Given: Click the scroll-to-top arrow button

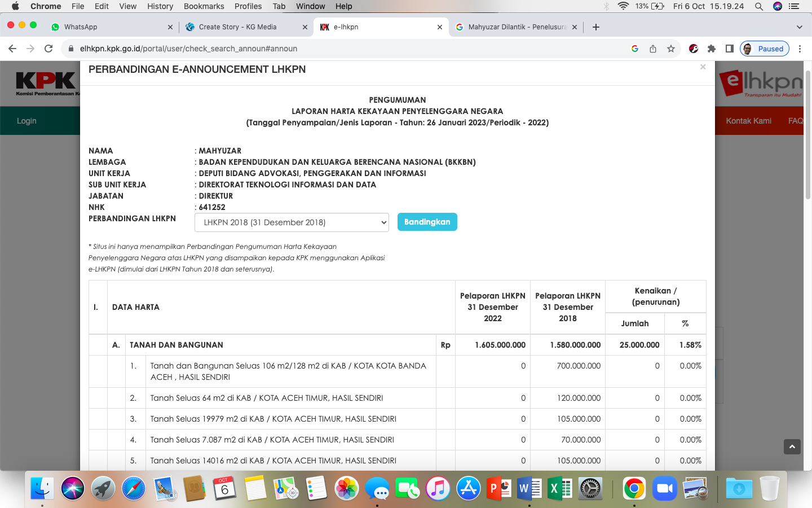Looking at the screenshot, I should [x=792, y=446].
